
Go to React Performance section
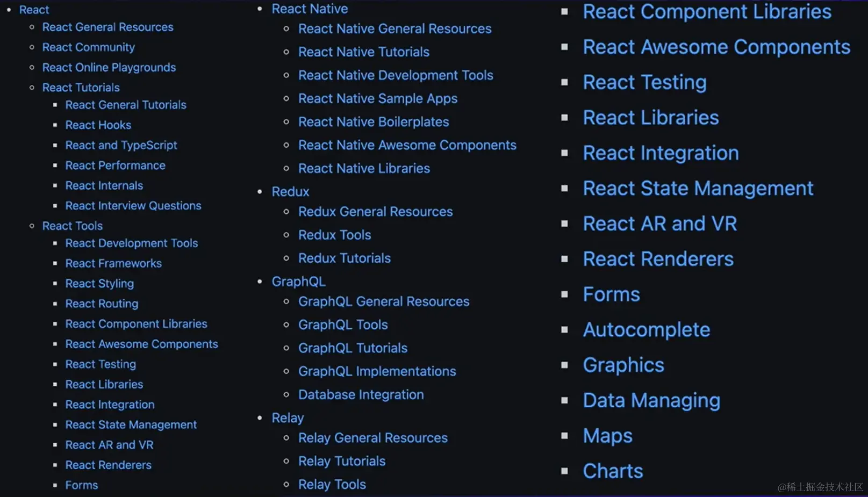(x=115, y=165)
